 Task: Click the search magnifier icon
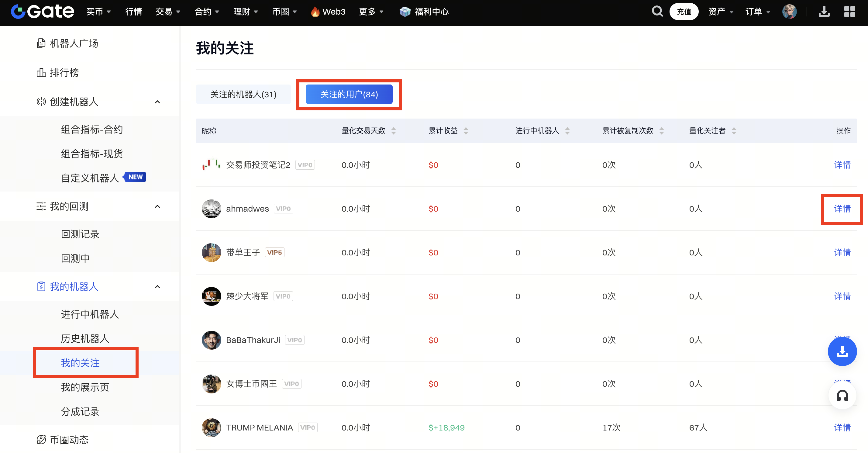click(x=657, y=12)
